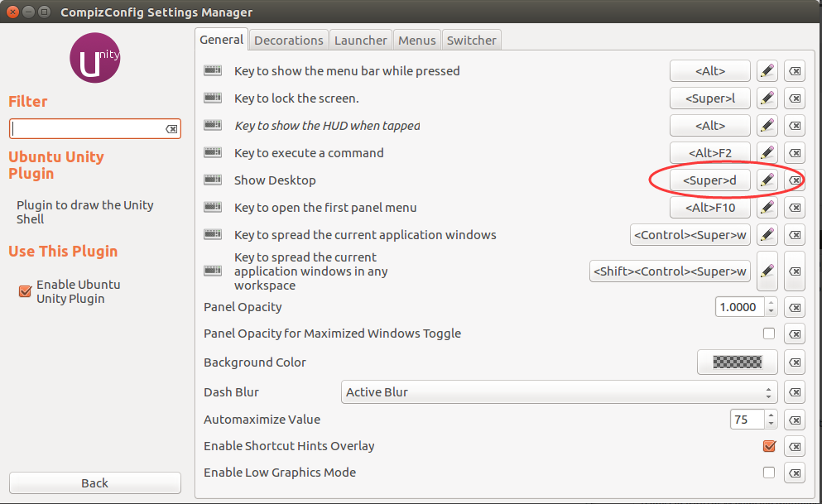Increase the Automaximize Value stepper
The image size is (822, 504).
point(772,415)
